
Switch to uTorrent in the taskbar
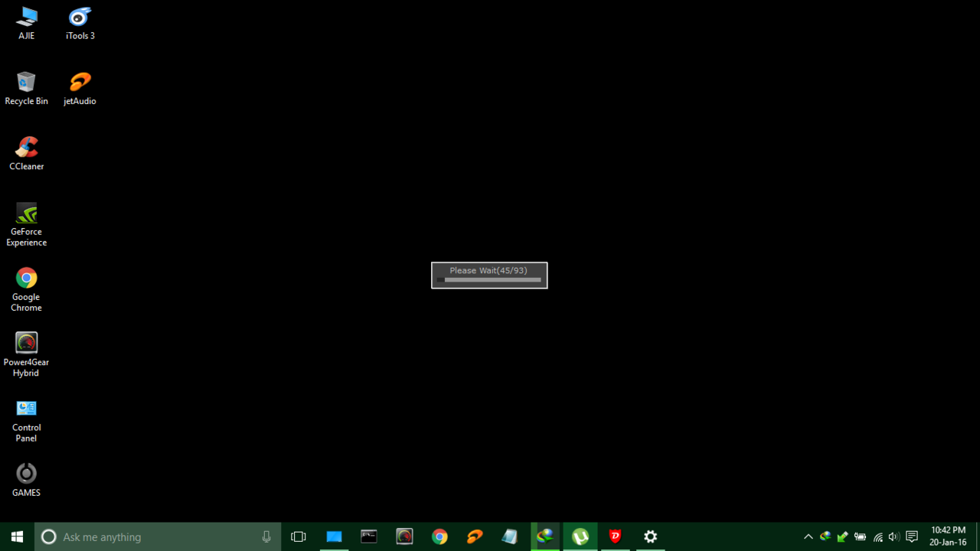click(580, 536)
